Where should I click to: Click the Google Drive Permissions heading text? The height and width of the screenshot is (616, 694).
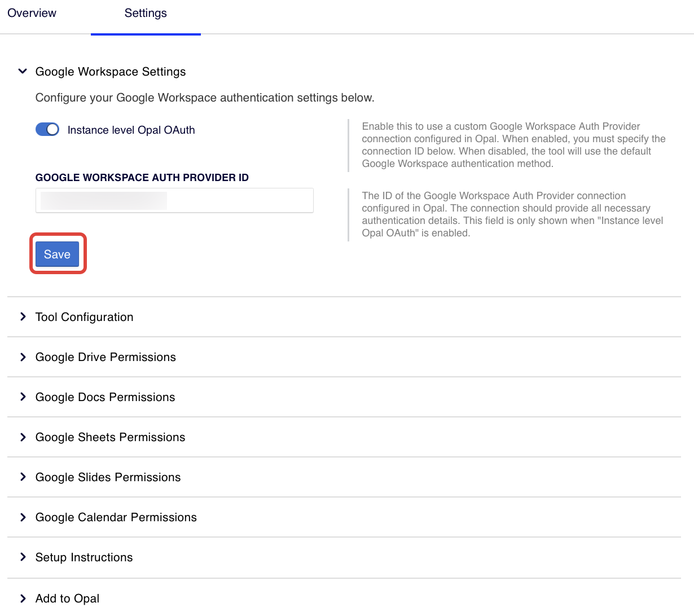tap(106, 357)
